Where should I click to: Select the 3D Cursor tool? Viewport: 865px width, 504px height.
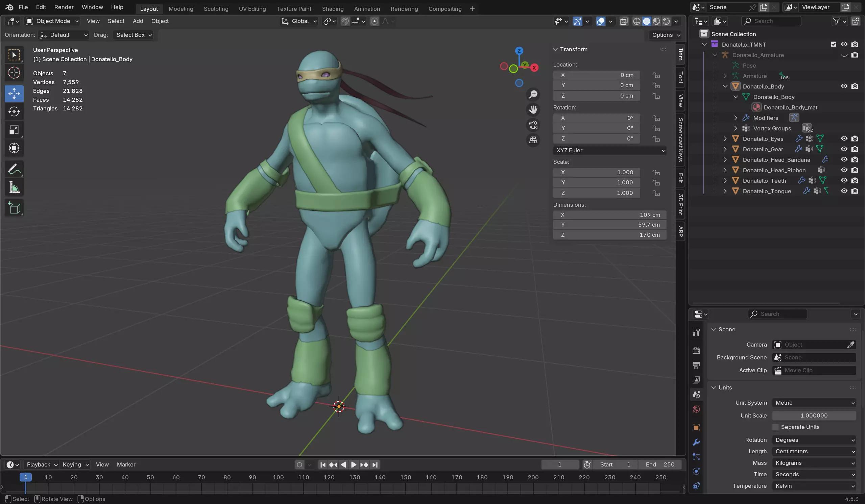coord(14,73)
